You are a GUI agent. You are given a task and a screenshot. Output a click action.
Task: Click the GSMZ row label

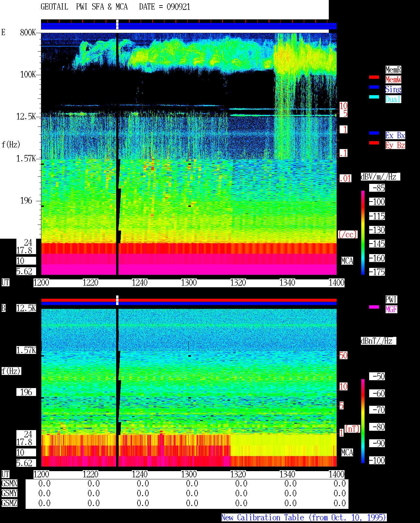pyautogui.click(x=9, y=503)
